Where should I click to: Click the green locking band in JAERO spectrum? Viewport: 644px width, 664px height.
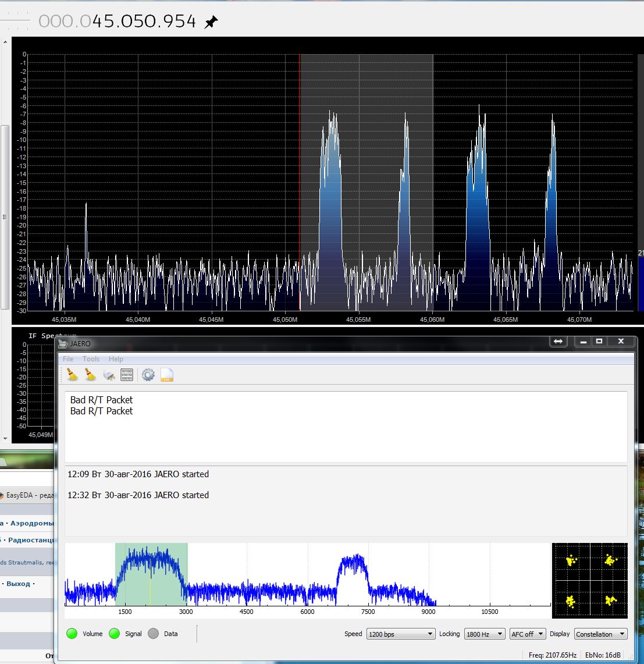[151, 574]
